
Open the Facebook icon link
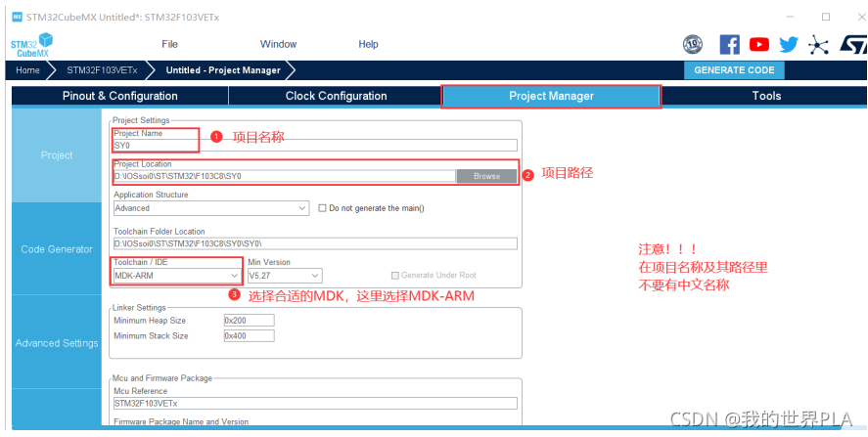(730, 44)
